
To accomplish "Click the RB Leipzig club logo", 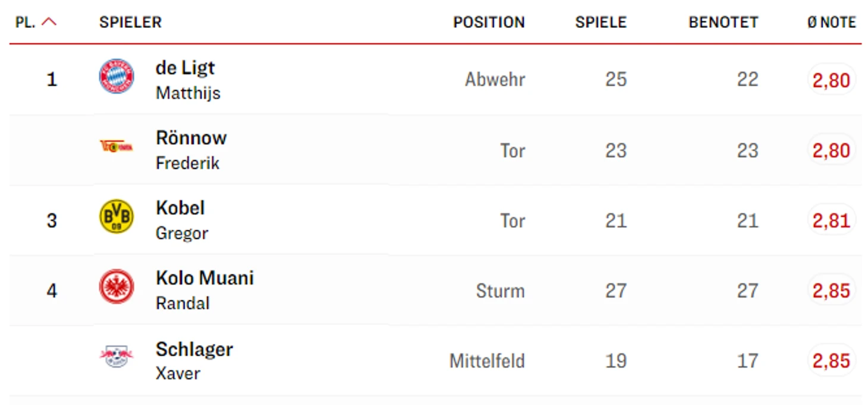I will coord(117,356).
